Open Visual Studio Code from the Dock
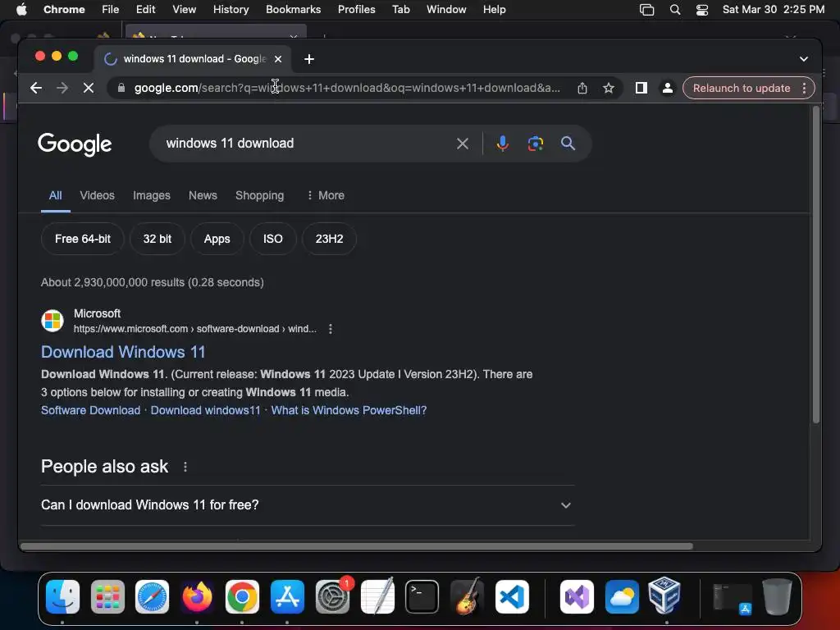Viewport: 840px width, 630px height. click(512, 596)
